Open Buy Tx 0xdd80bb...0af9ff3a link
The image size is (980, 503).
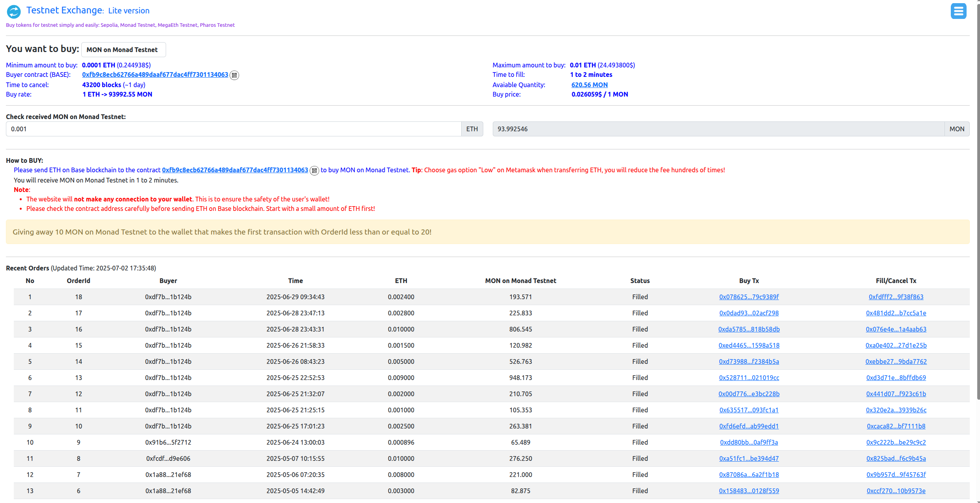click(749, 442)
